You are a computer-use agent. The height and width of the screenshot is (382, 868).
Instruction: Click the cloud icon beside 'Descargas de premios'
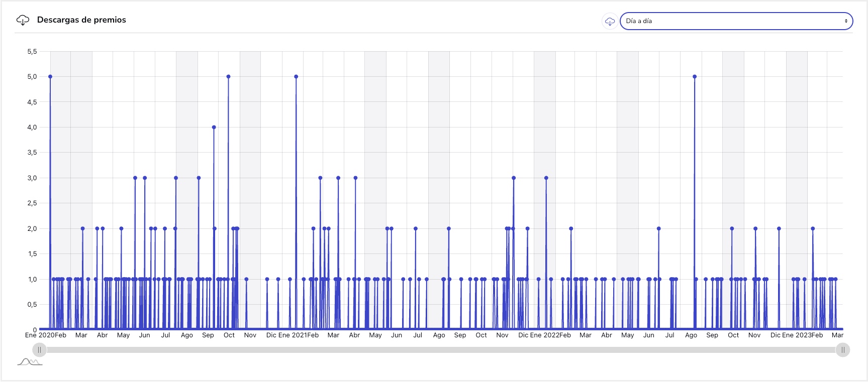click(x=23, y=20)
